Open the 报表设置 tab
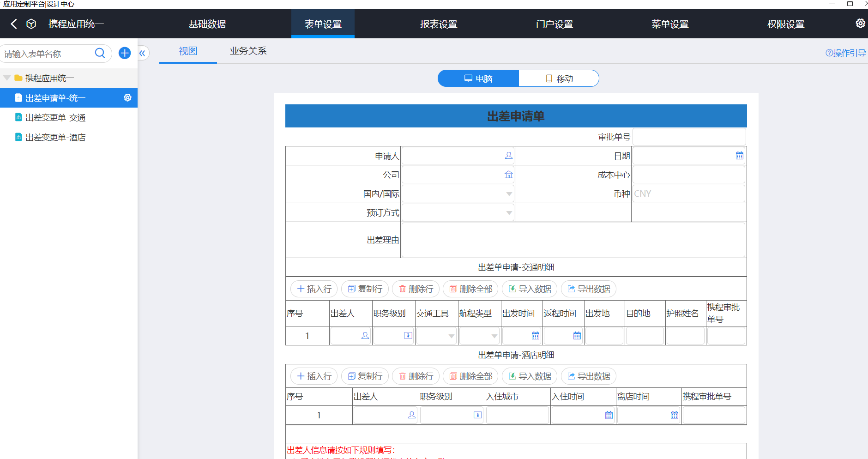 pyautogui.click(x=438, y=24)
